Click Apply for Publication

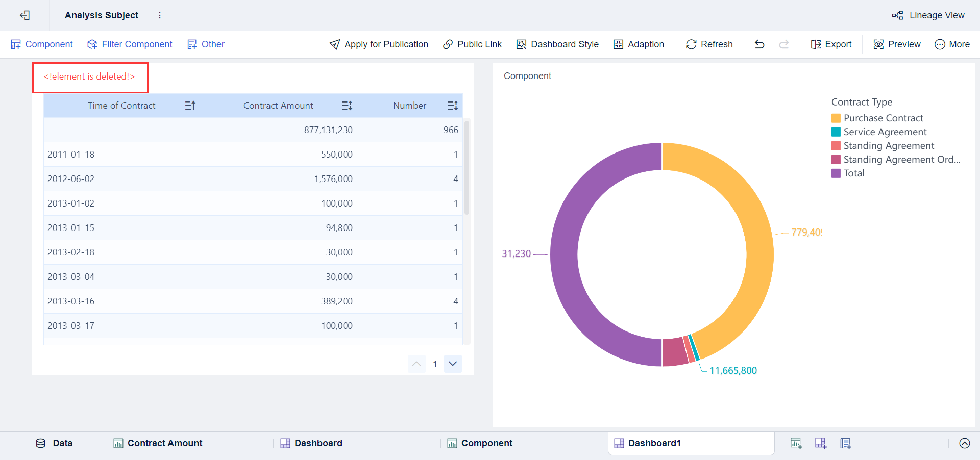coord(379,44)
